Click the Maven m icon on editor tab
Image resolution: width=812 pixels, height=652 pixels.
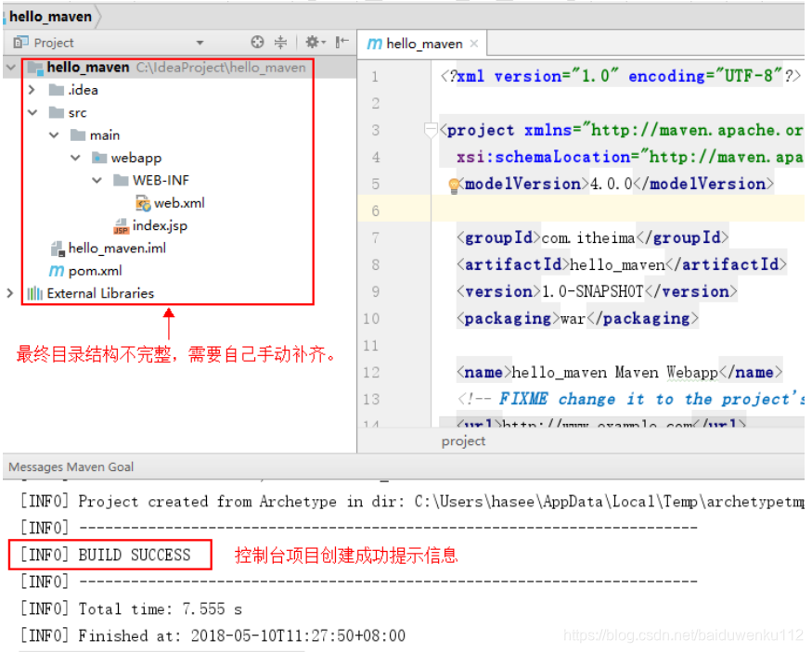click(374, 44)
